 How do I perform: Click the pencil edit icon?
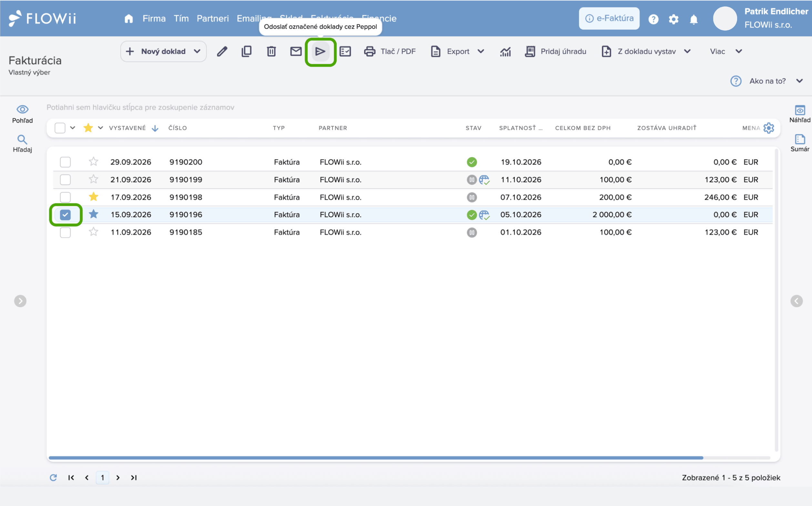[222, 52]
